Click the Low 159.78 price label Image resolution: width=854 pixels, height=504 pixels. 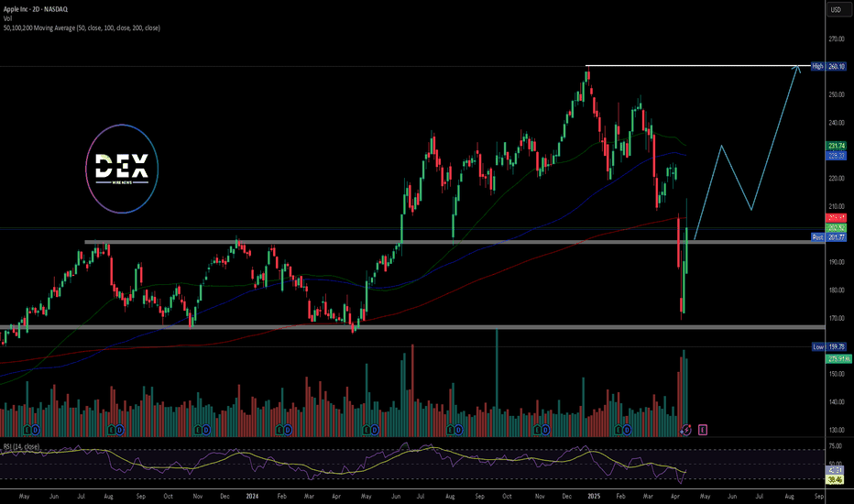tap(828, 346)
